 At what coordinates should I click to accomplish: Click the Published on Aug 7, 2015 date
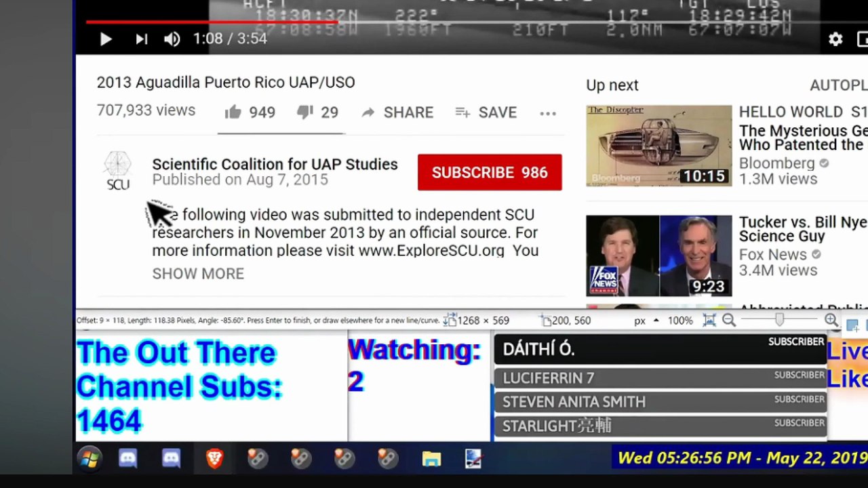tap(240, 180)
